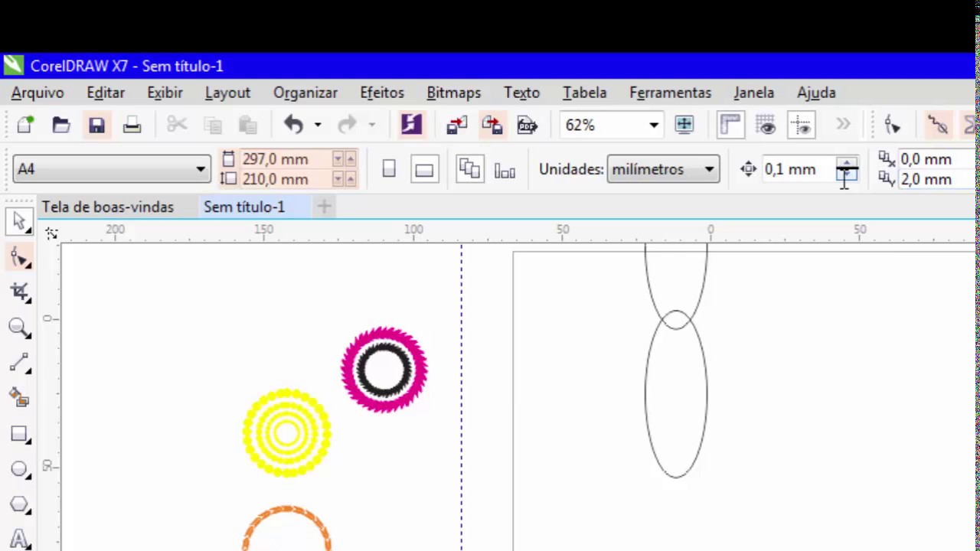
Task: Open the Efeitos menu
Action: point(382,93)
